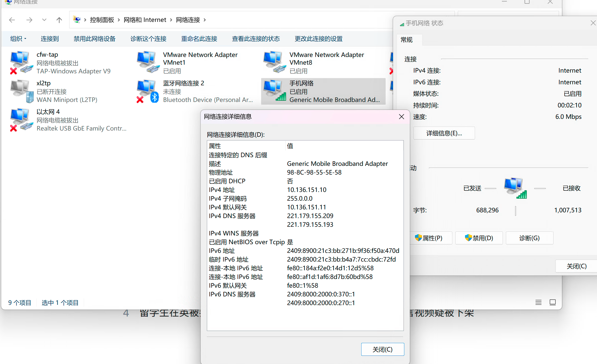Switch to the 常规 tab
This screenshot has width=597, height=364.
click(x=407, y=40)
